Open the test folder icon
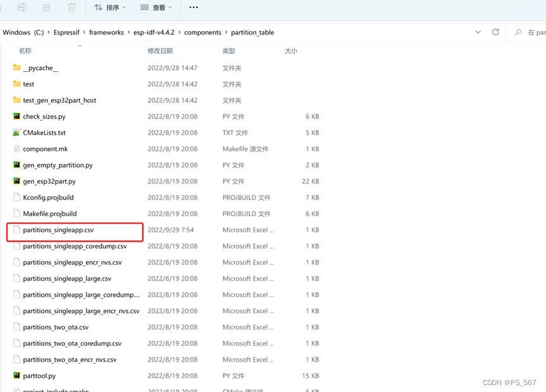546x392 pixels. pyautogui.click(x=15, y=83)
